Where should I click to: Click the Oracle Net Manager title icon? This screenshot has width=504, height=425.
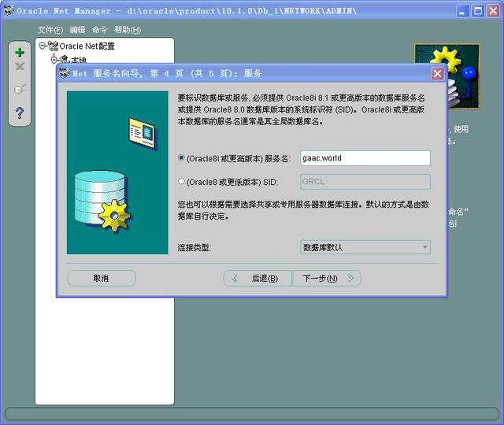tap(9, 10)
